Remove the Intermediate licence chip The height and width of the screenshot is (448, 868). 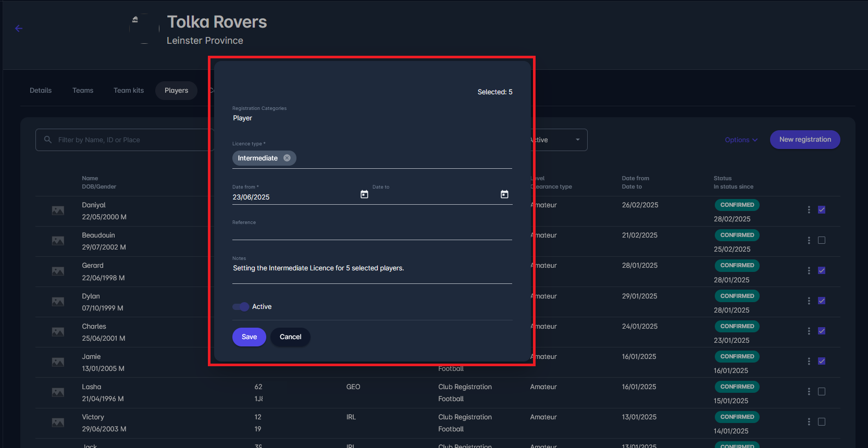coord(287,158)
